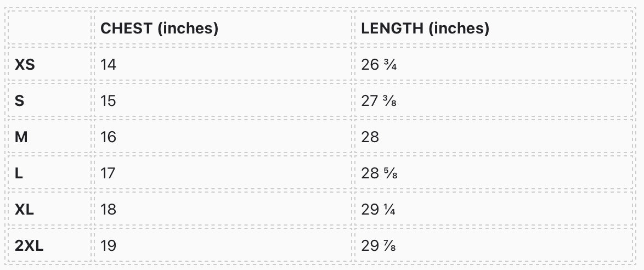Click length value 28 ⅝ cell
The image size is (644, 270).
(x=379, y=173)
